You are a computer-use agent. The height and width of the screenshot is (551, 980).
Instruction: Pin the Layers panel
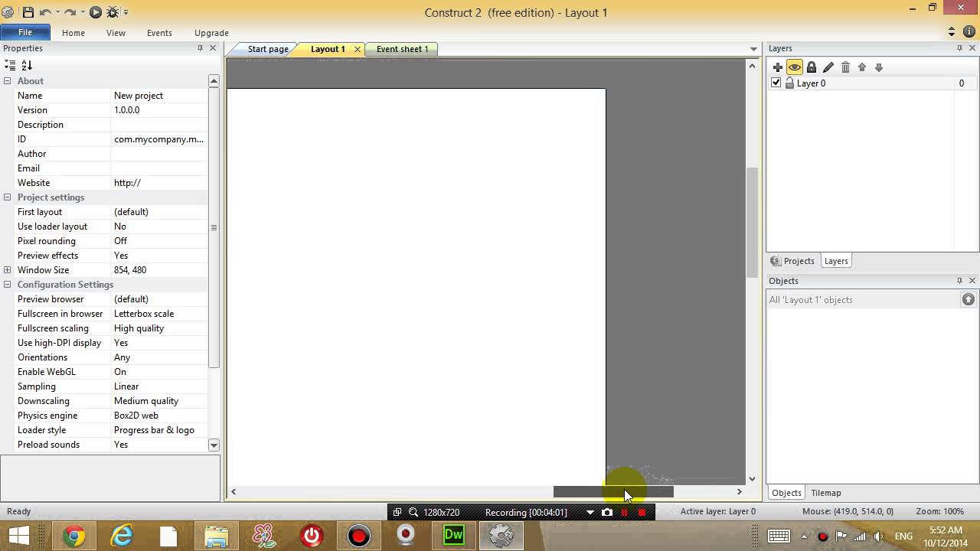pyautogui.click(x=959, y=48)
